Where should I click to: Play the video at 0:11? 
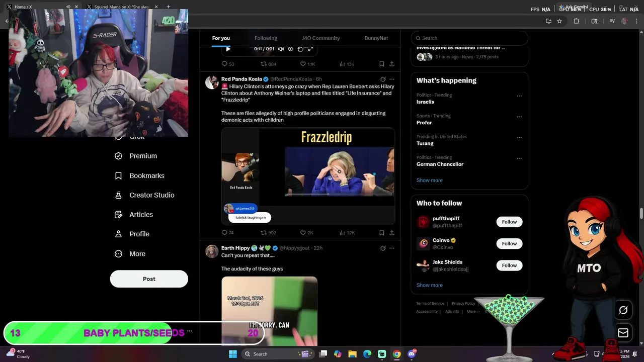click(228, 49)
